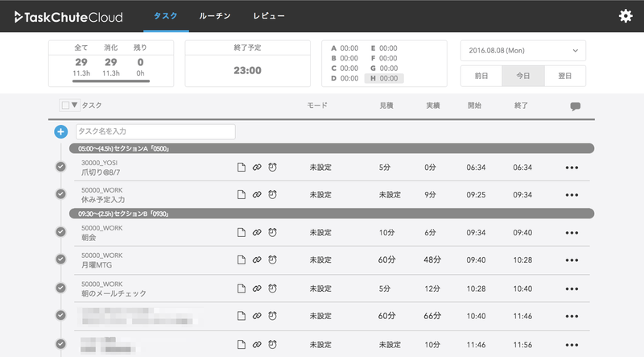Viewport: 644px width, 357px height.
Task: Open the more menu on the 11:46 ending row
Action: 572,316
